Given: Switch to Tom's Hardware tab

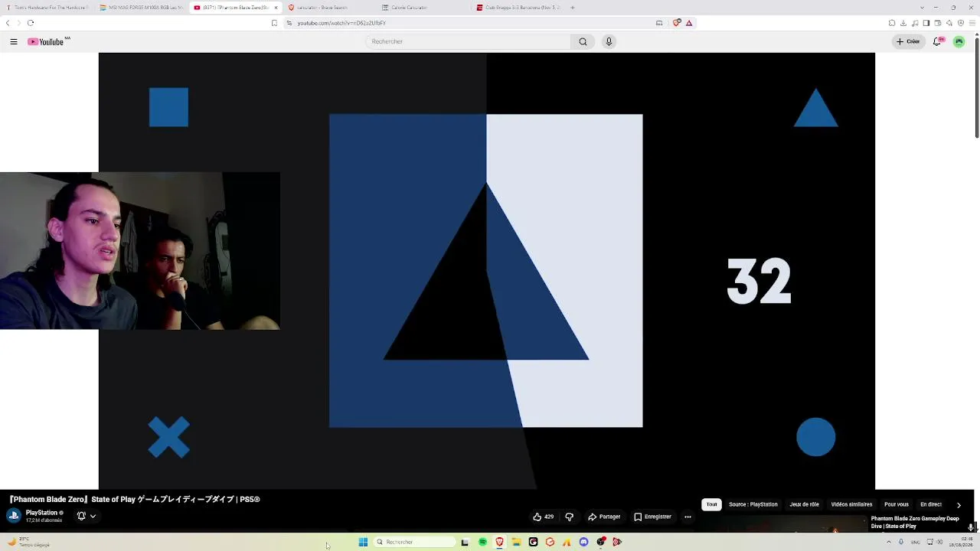Looking at the screenshot, I should click(x=49, y=8).
